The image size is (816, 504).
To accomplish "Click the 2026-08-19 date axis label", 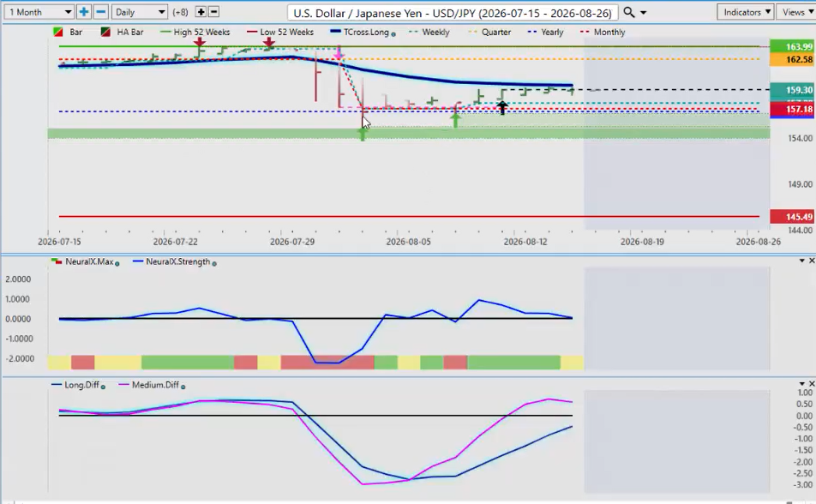I will [642, 242].
